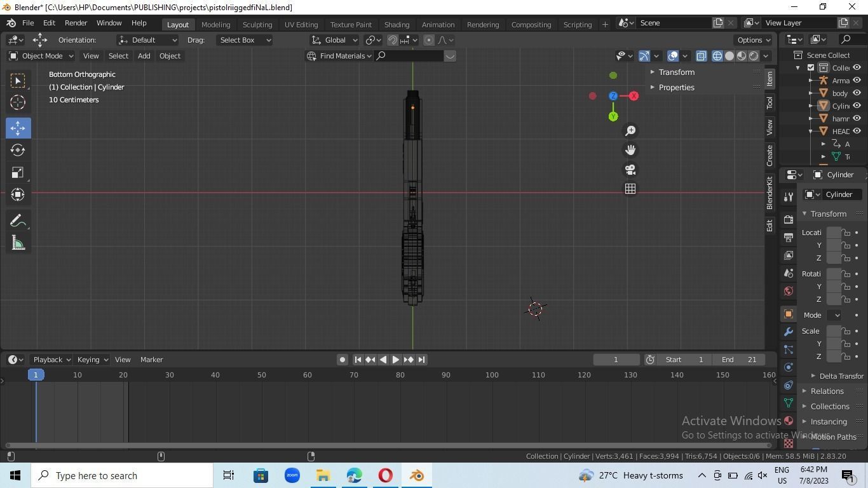Click the current frame number field
The width and height of the screenshot is (868, 488).
616,360
